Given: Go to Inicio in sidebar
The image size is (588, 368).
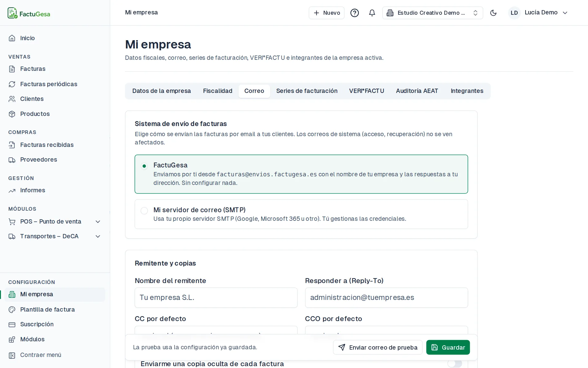Looking at the screenshot, I should (55, 38).
